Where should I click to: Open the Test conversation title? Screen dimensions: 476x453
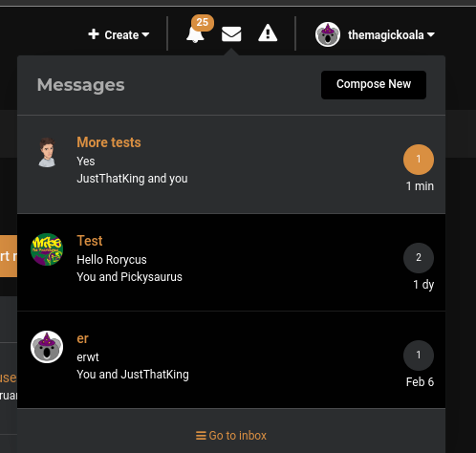[90, 241]
